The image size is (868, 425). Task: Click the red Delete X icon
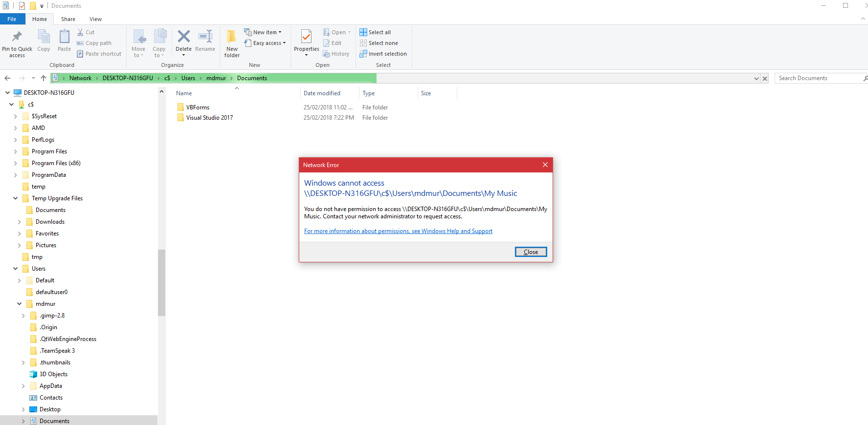183,36
